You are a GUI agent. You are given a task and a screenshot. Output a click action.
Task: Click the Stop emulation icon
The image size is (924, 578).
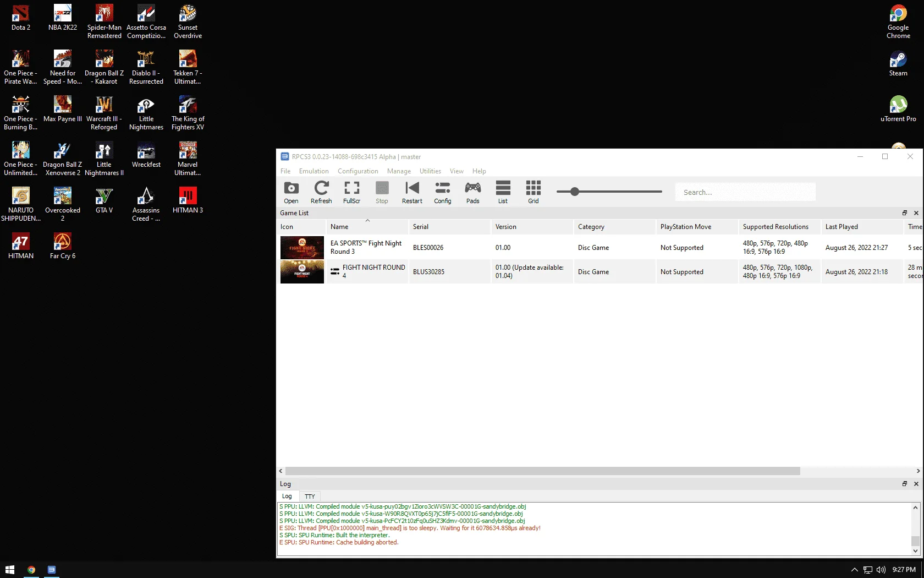click(382, 192)
